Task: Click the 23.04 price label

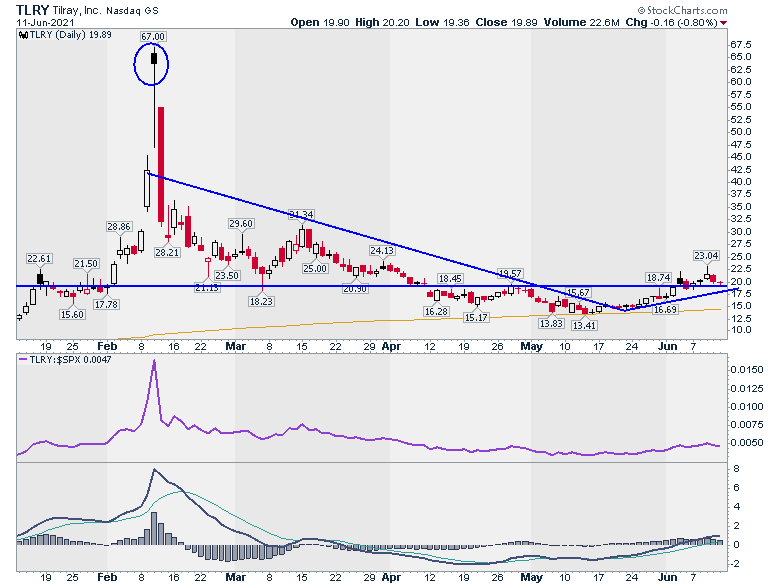Action: [706, 256]
